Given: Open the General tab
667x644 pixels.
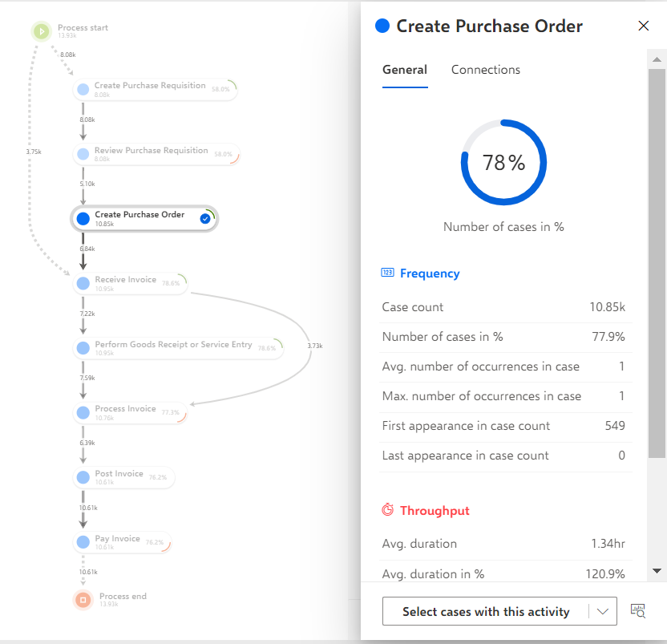Looking at the screenshot, I should (x=405, y=70).
